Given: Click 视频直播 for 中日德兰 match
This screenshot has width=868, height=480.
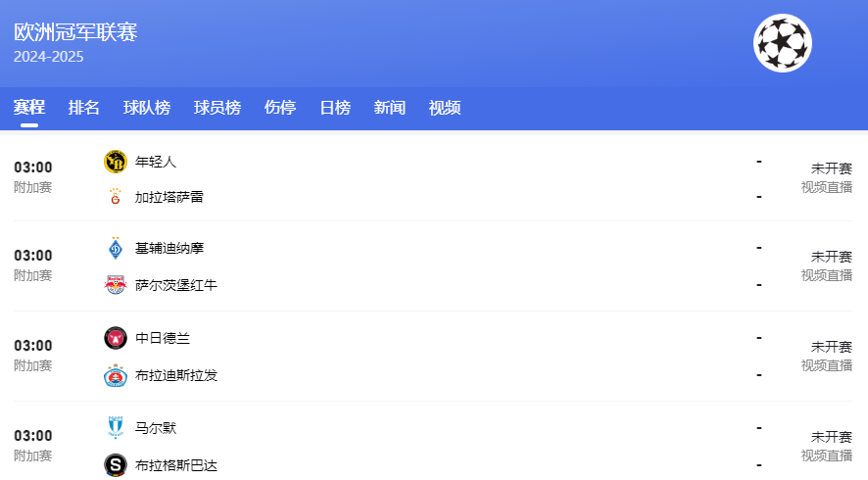Looking at the screenshot, I should 826,365.
